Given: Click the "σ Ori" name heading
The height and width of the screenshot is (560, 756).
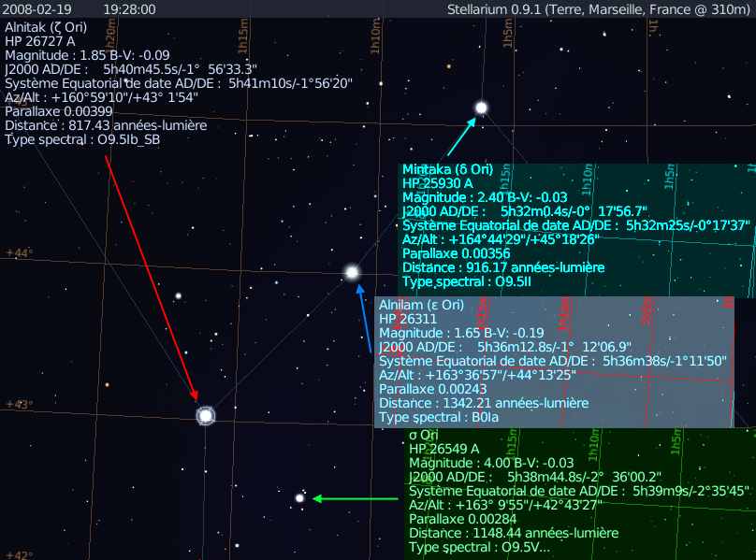Looking at the screenshot, I should pos(423,435).
